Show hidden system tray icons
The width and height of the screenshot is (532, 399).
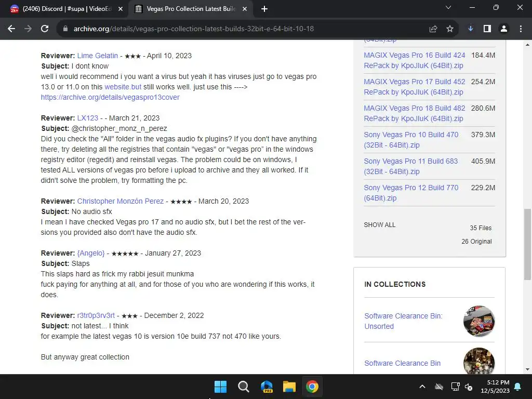coord(422,387)
